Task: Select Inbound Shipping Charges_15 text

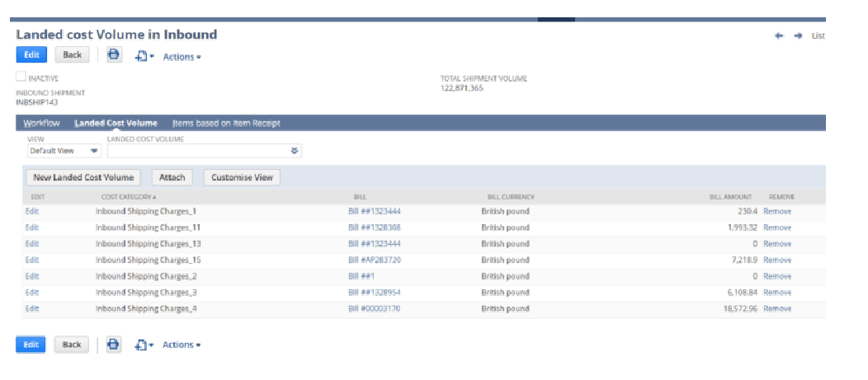Action: [x=149, y=260]
